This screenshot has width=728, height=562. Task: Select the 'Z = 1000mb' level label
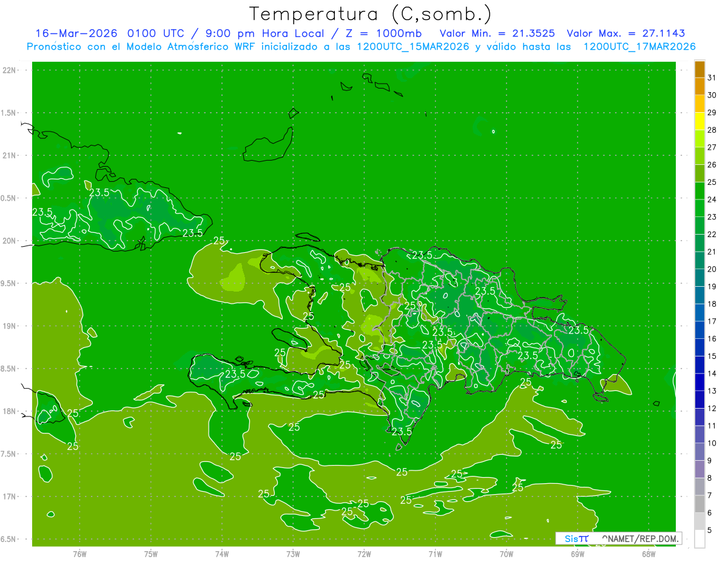click(382, 33)
